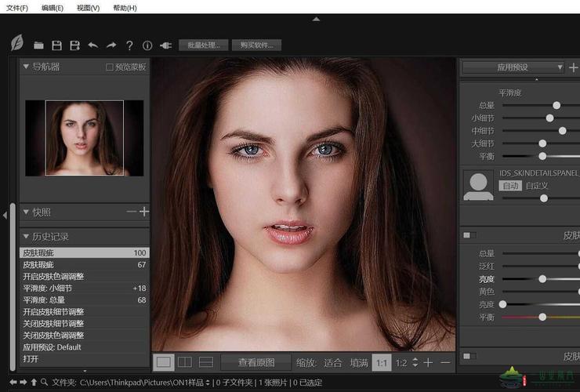Select history entry 开启皮肤色调调整
This screenshot has height=392, width=580.
(85, 277)
